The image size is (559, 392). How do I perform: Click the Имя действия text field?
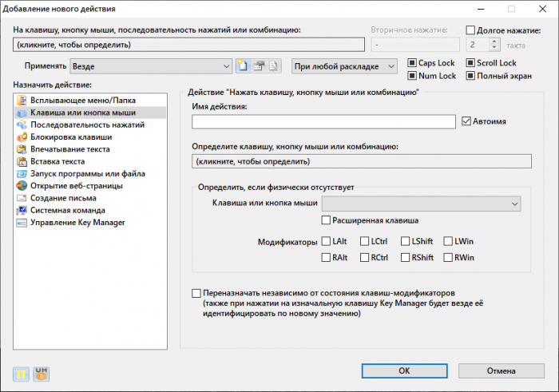click(323, 121)
